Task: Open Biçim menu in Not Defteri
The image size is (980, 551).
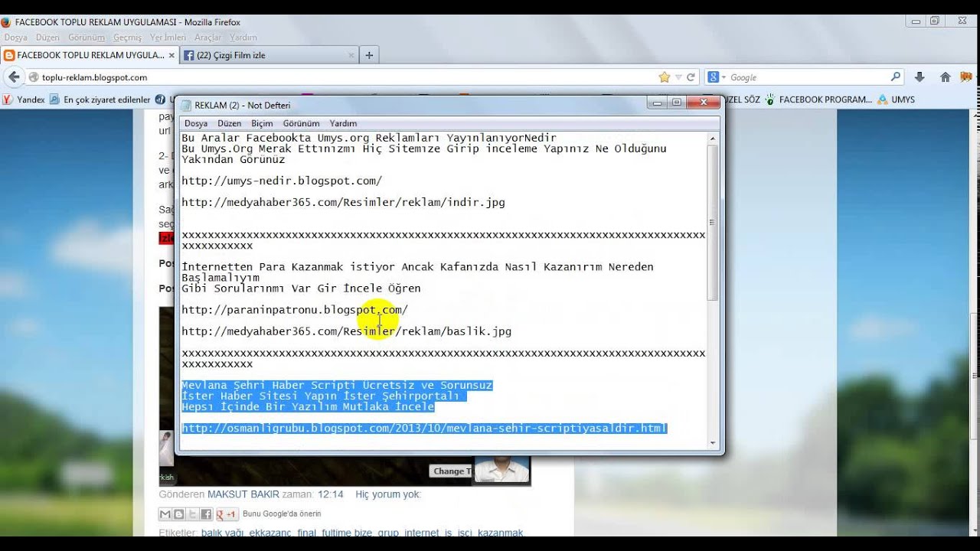Action: coord(262,123)
